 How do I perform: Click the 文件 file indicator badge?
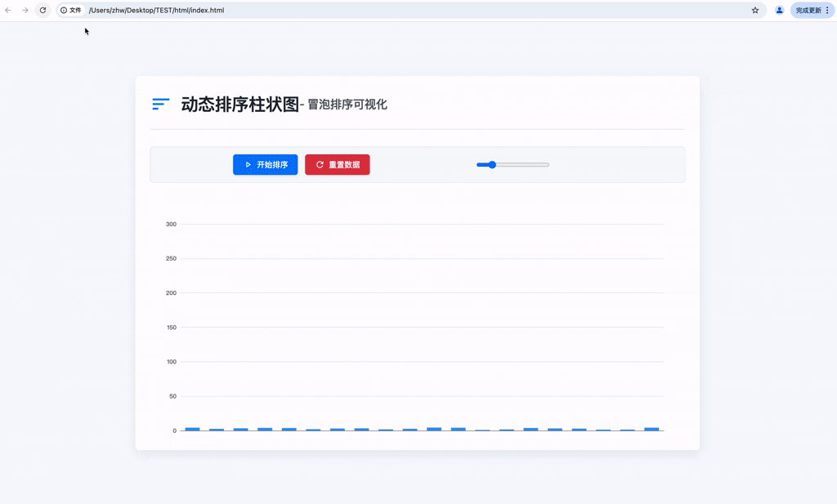coord(70,11)
